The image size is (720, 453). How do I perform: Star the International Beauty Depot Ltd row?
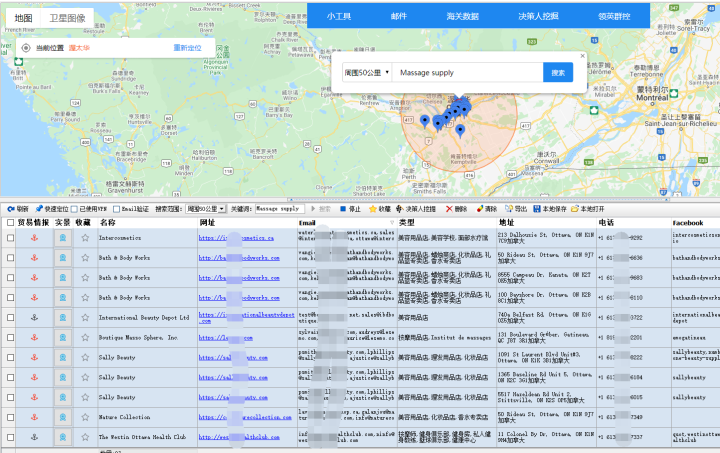point(85,317)
